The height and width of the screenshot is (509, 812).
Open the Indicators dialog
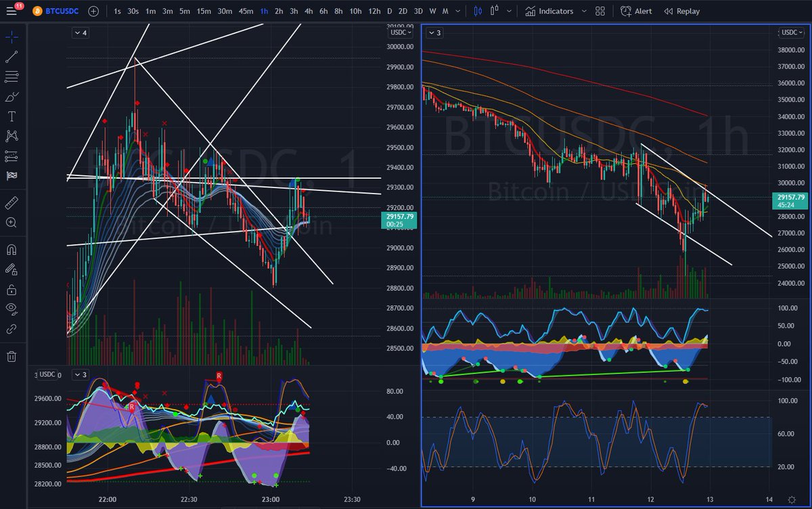point(549,11)
